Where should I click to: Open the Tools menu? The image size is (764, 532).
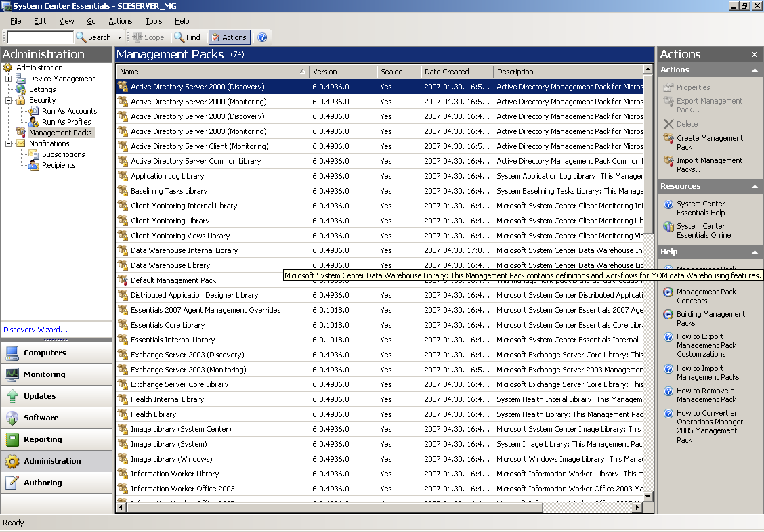154,21
